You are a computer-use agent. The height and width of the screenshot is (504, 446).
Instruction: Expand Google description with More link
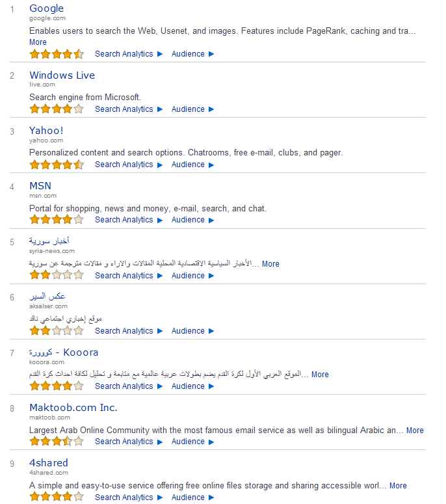click(38, 42)
